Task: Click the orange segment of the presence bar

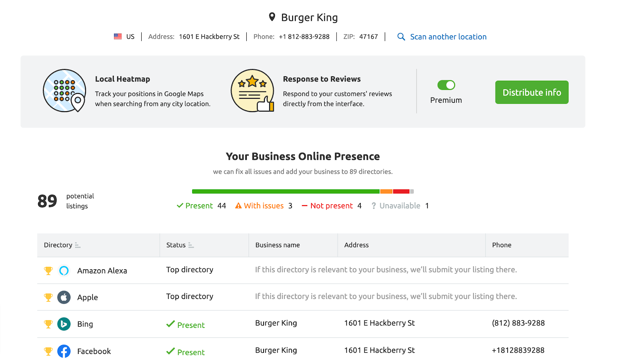Action: click(386, 191)
